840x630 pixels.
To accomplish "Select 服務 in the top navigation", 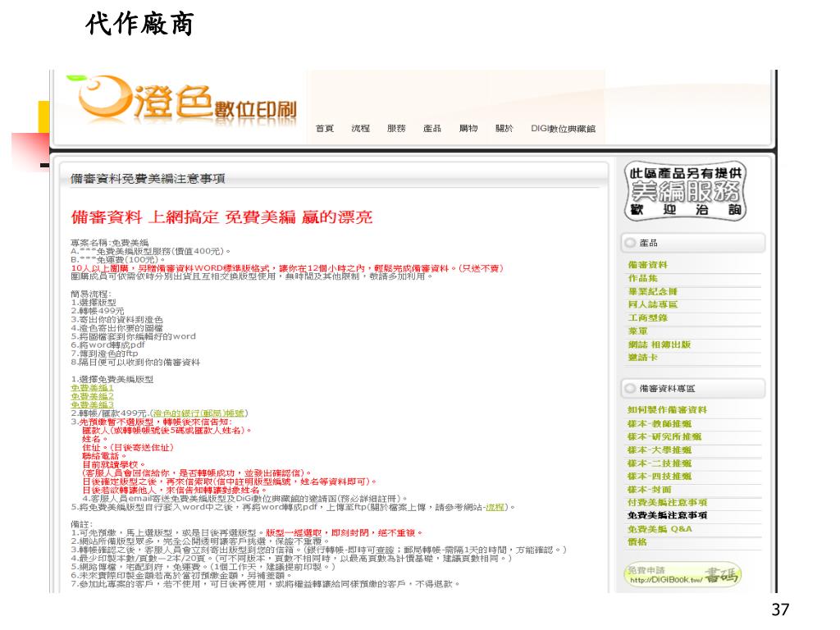I will (396, 129).
